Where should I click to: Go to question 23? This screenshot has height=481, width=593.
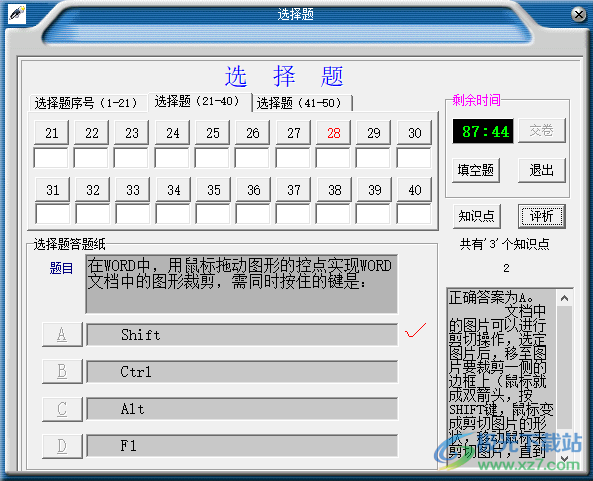(x=132, y=133)
